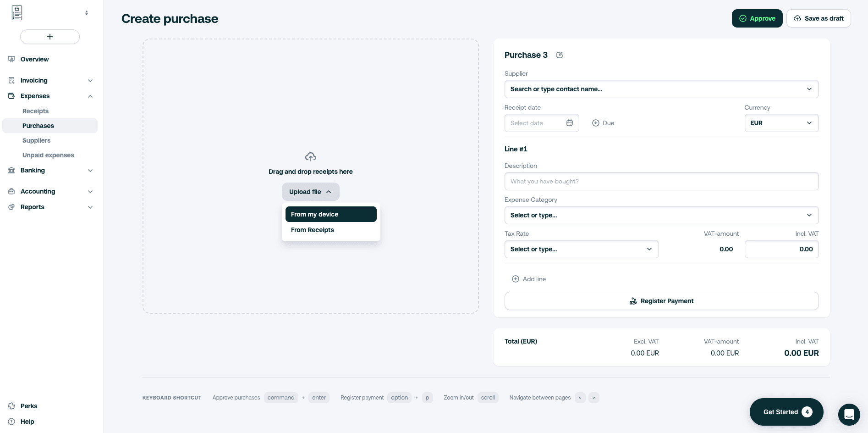Click the plus button under the workspace logo
This screenshot has width=868, height=433.
[50, 37]
